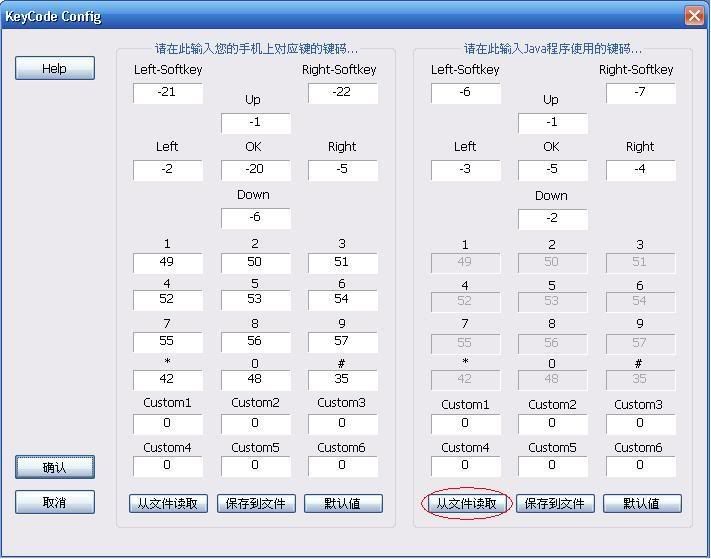Click phone # key field showing 35
The image size is (711, 559).
pos(343,380)
